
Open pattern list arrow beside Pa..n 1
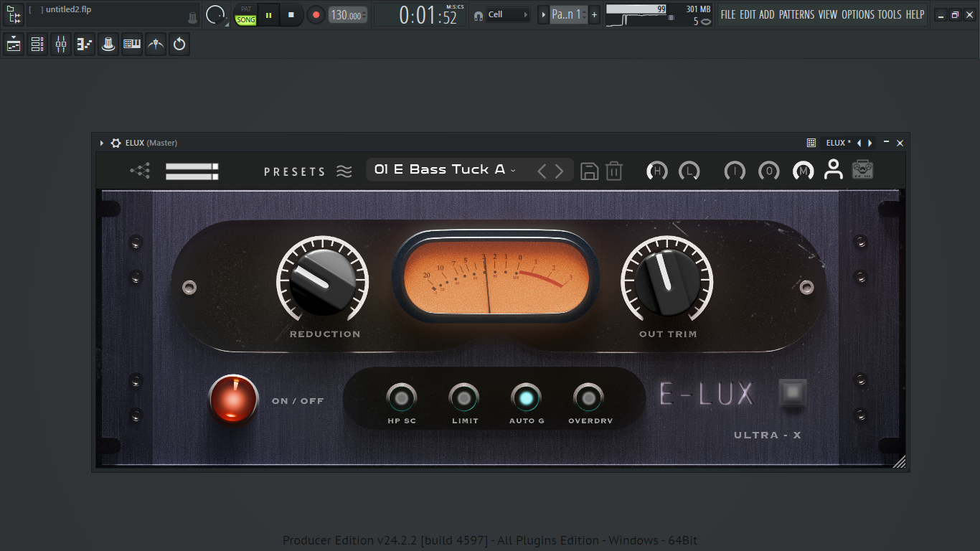coord(543,14)
